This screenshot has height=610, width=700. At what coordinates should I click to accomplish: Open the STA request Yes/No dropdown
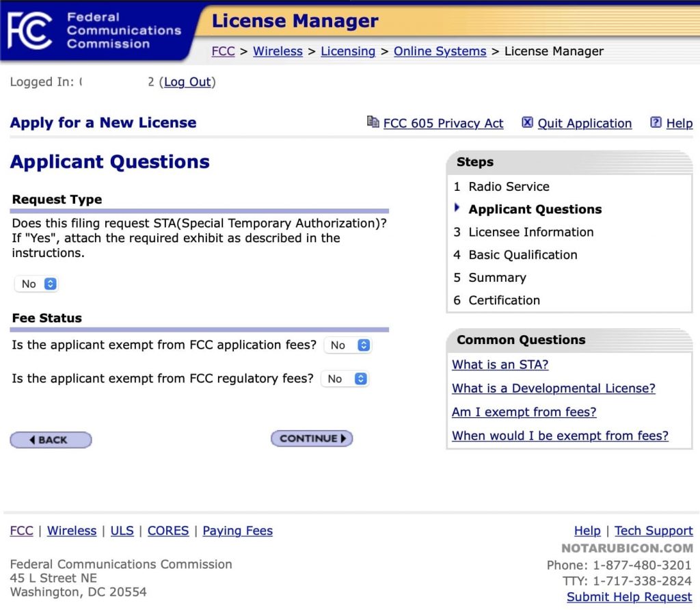(x=37, y=284)
